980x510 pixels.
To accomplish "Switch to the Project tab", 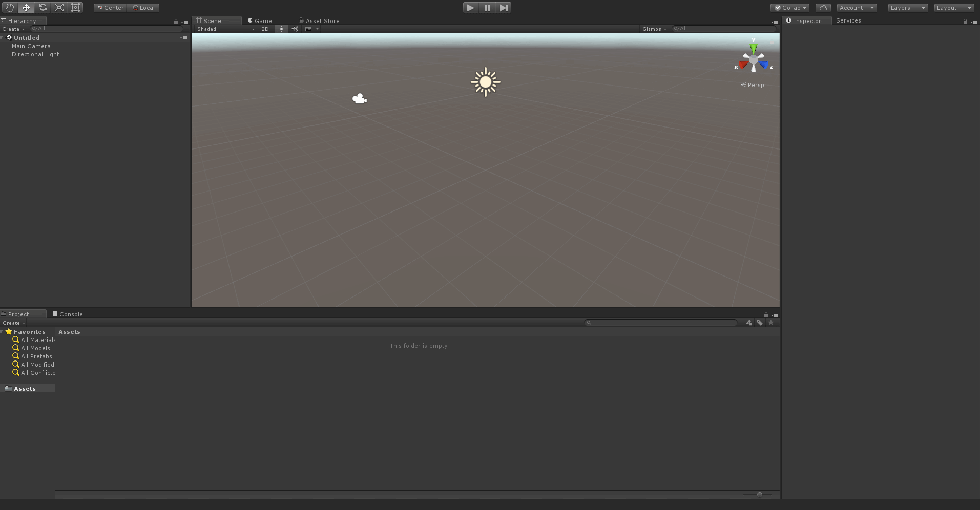I will coord(23,314).
